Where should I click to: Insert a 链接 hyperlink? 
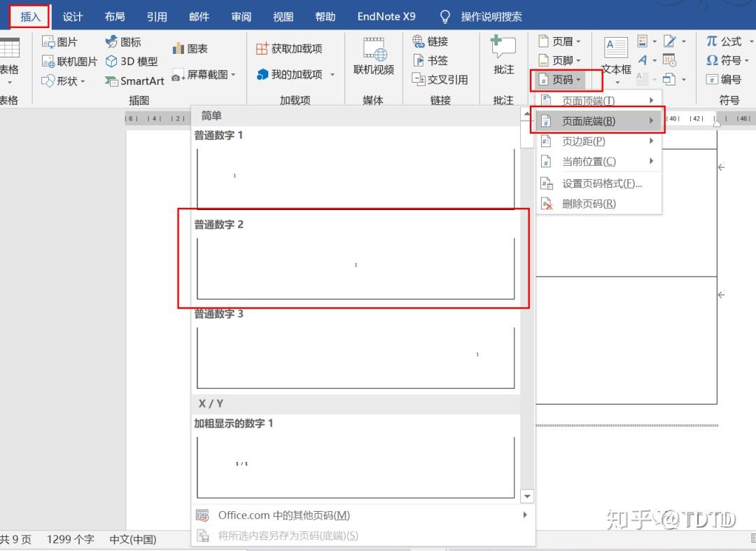click(430, 41)
